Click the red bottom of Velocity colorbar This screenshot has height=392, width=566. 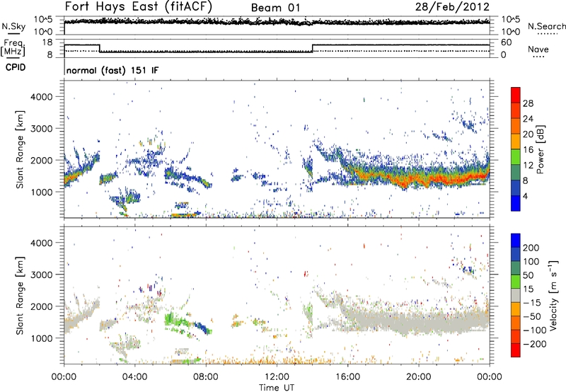pyautogui.click(x=516, y=350)
